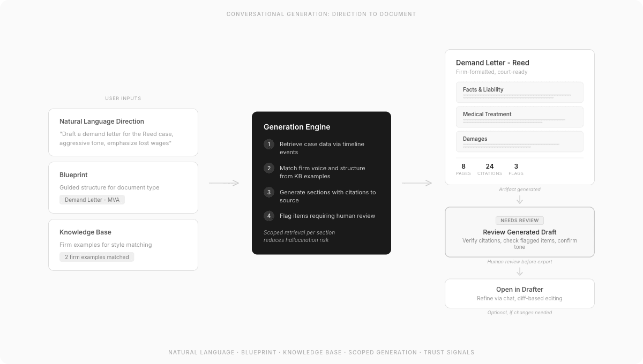The width and height of the screenshot is (643, 364).
Task: Click step 1 number badge
Action: [x=269, y=144]
